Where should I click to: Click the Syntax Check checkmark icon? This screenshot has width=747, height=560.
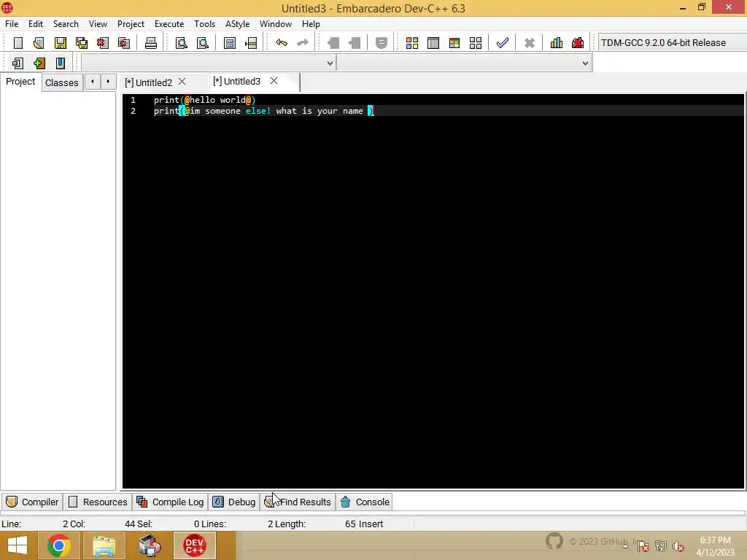click(502, 43)
